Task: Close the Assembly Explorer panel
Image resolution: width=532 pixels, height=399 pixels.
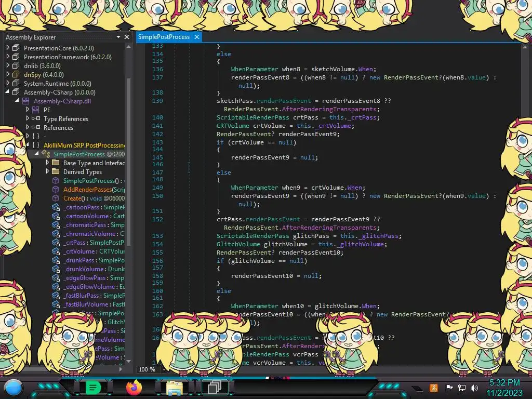Action: [127, 37]
